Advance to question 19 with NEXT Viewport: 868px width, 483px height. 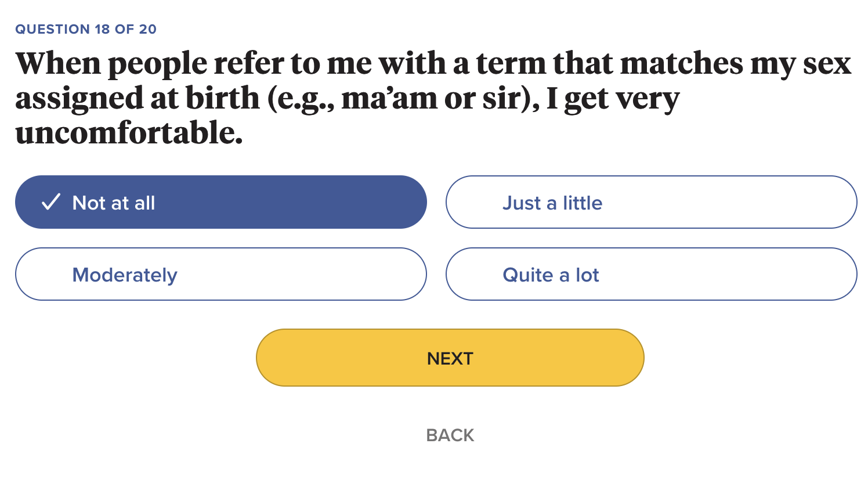tap(450, 358)
